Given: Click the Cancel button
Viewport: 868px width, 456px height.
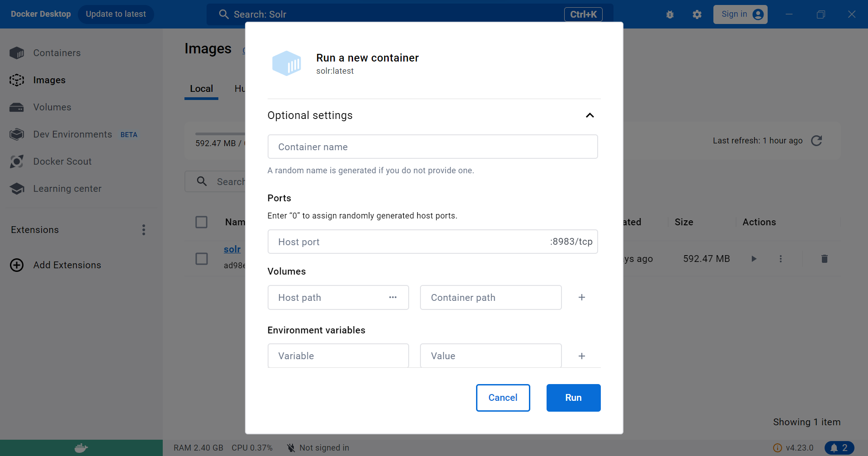Looking at the screenshot, I should pos(503,398).
